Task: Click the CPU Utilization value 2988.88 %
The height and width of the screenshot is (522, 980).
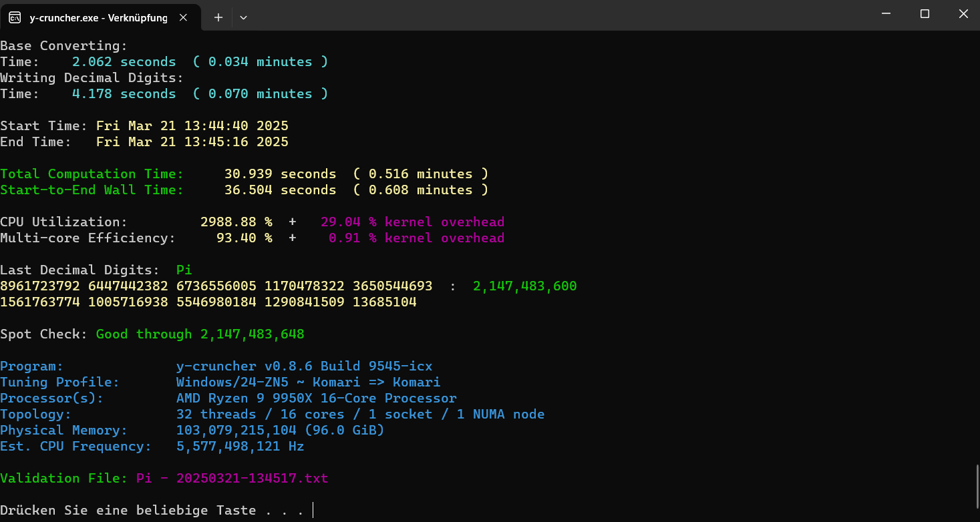Action: click(236, 222)
